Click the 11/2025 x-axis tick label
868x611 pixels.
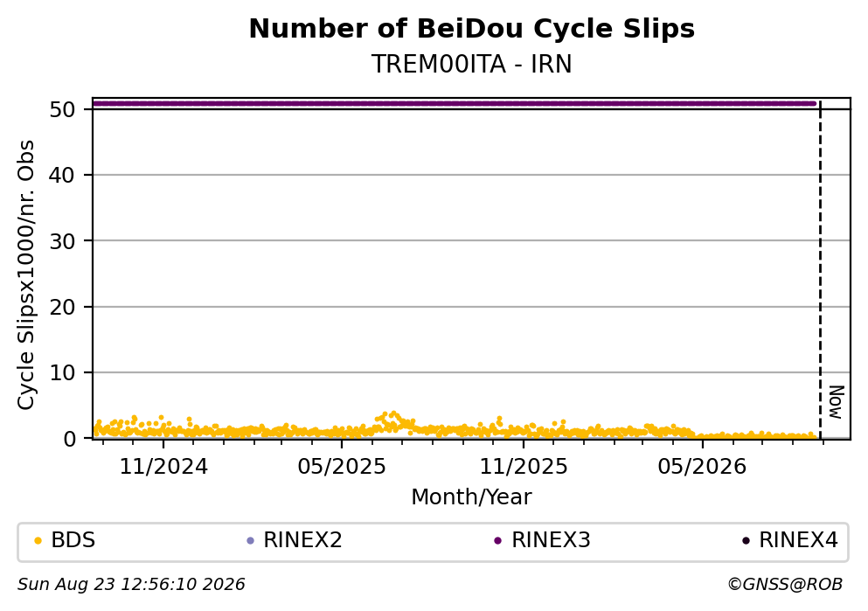click(x=524, y=467)
